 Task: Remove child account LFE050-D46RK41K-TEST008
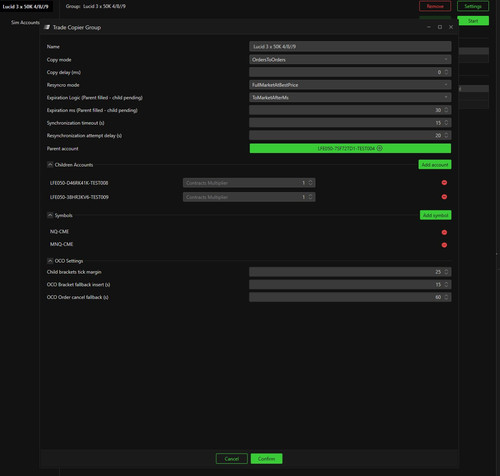coord(444,183)
